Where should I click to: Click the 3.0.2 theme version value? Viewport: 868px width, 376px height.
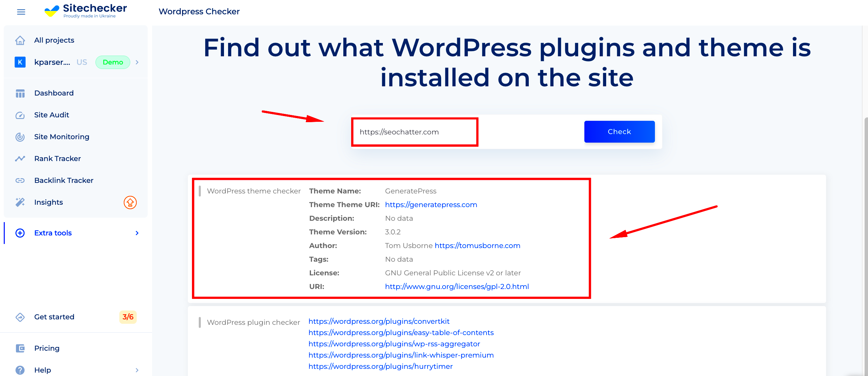click(x=393, y=232)
